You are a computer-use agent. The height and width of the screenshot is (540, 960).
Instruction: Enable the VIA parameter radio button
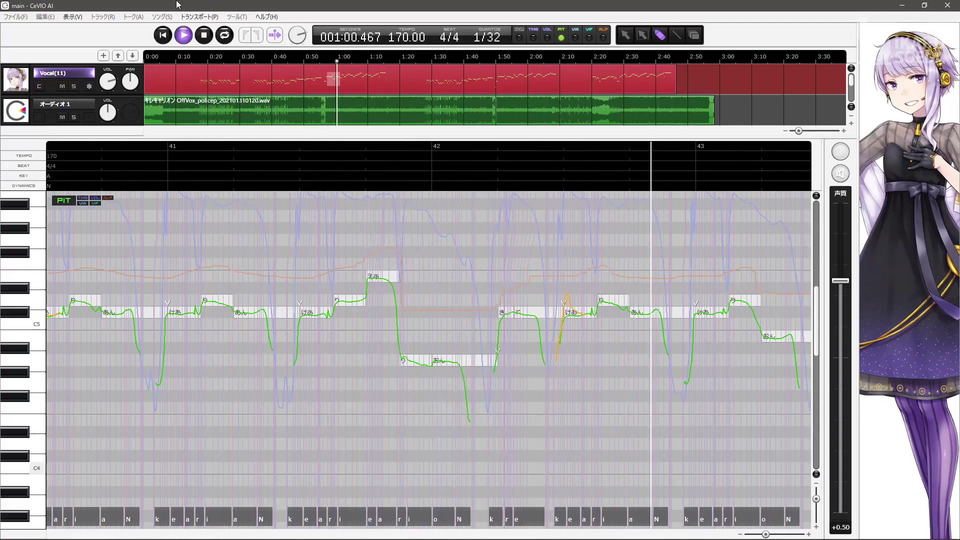(575, 37)
